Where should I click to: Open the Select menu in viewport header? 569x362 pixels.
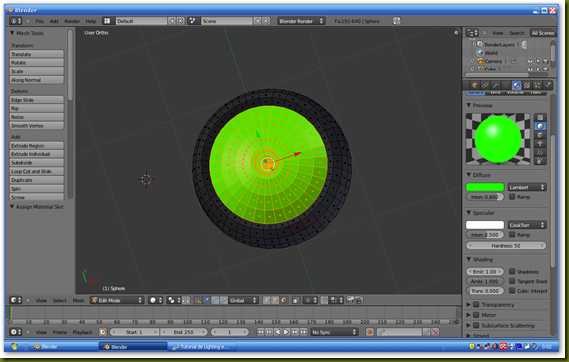(60, 300)
